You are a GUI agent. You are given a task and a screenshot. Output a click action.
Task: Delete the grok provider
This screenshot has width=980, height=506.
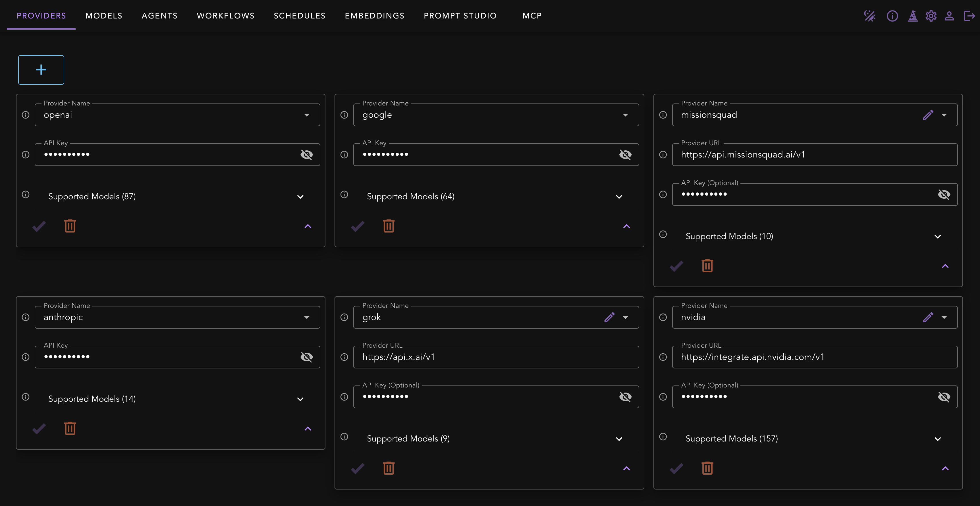click(389, 468)
